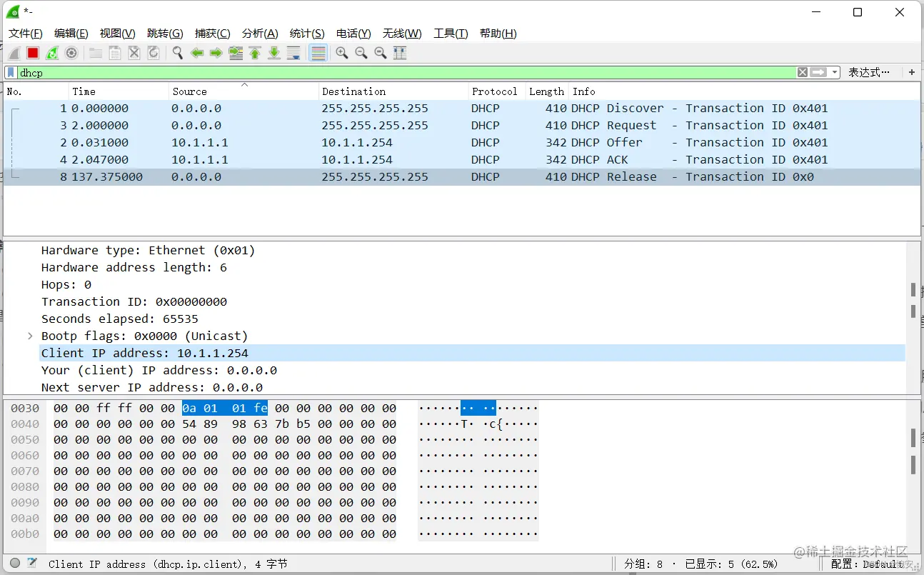924x575 pixels.
Task: Click the go to specific packet icon
Action: click(x=236, y=53)
